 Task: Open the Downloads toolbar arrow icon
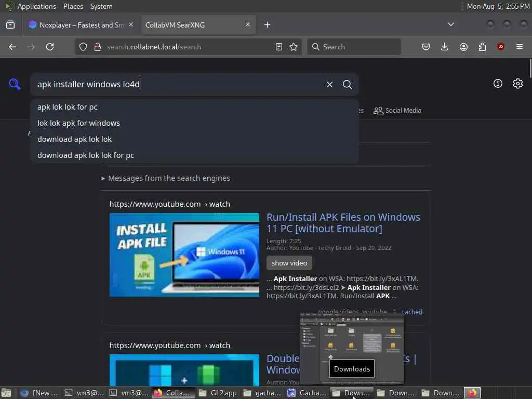pyautogui.click(x=445, y=47)
